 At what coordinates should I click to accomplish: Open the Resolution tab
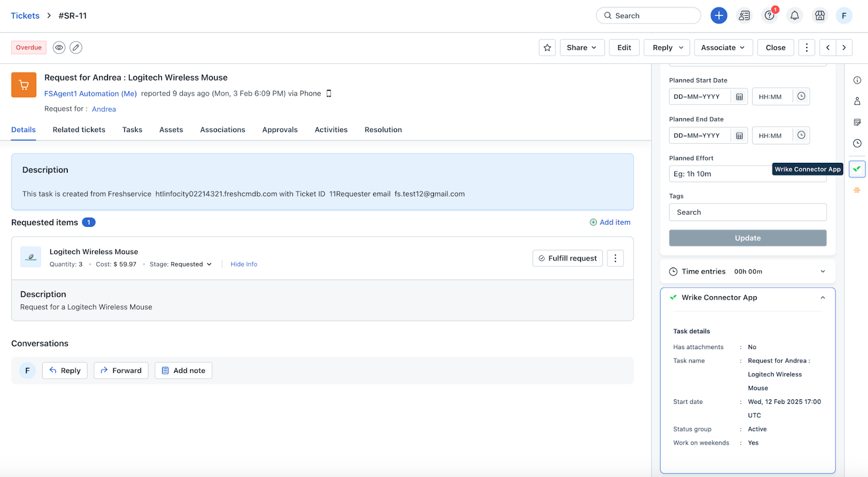pyautogui.click(x=383, y=130)
